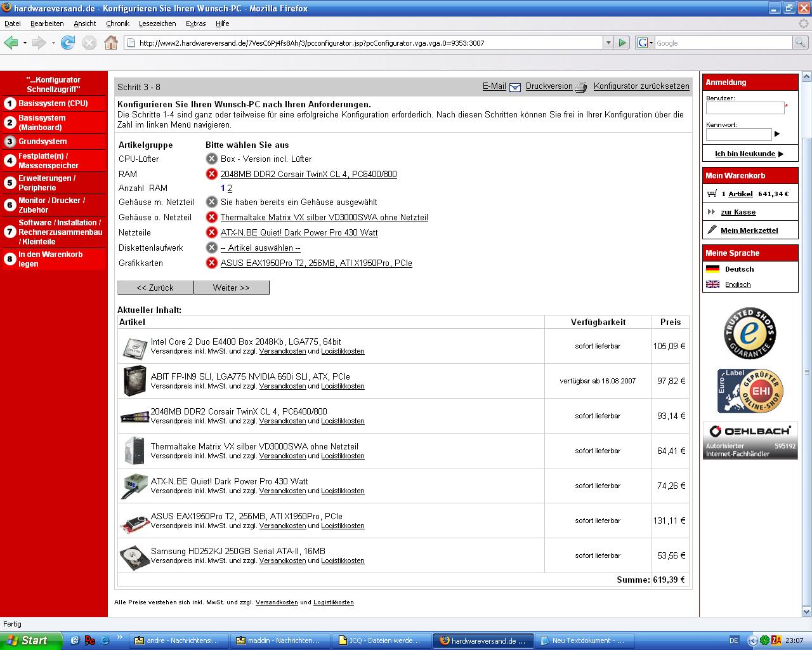
Task: Click the green Go arrow beside the address bar
Action: click(622, 43)
